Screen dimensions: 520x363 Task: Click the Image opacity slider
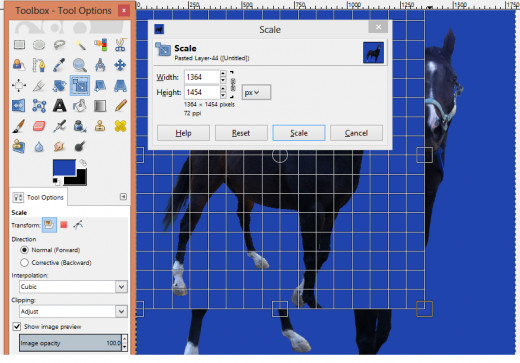(70, 343)
